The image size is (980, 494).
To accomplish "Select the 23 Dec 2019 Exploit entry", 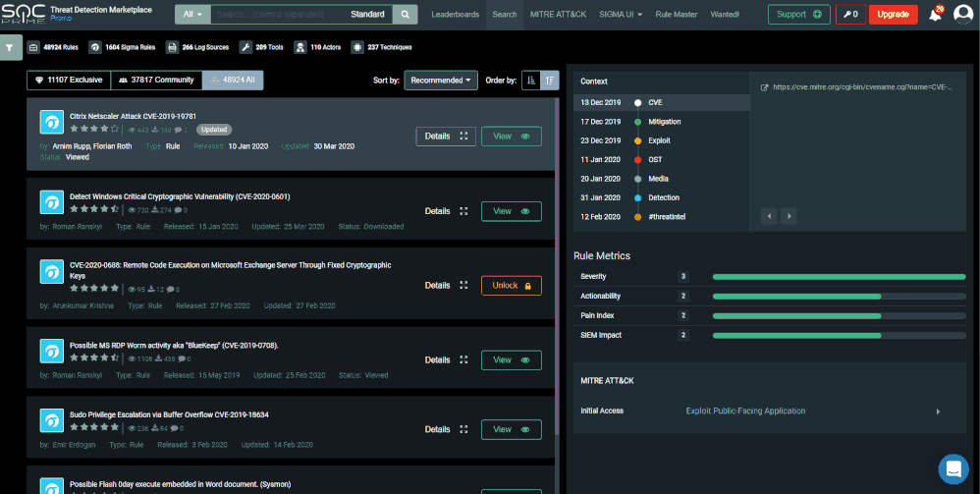I will 661,140.
